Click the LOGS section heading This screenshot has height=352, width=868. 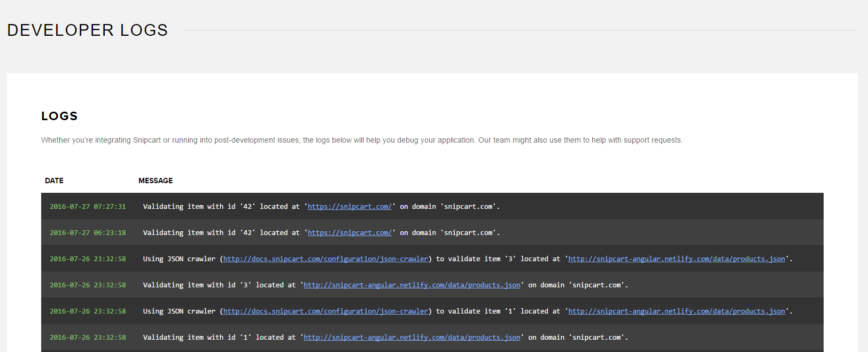(59, 116)
